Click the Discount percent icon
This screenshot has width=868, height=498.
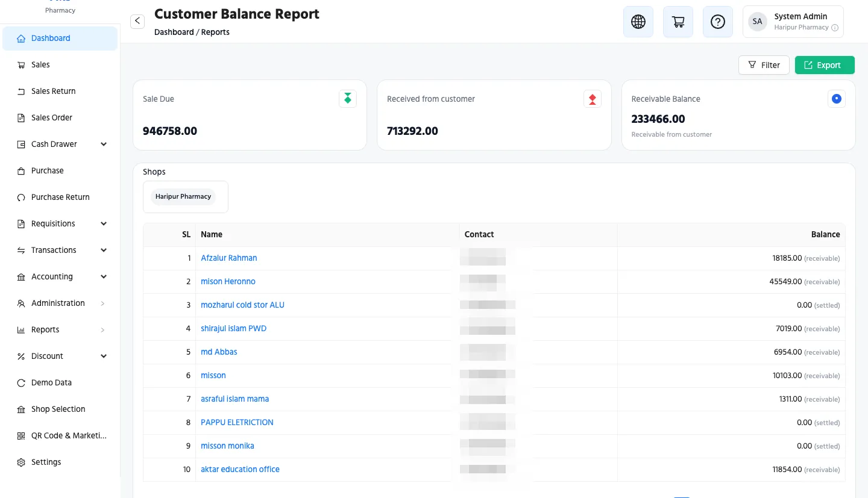coord(21,356)
